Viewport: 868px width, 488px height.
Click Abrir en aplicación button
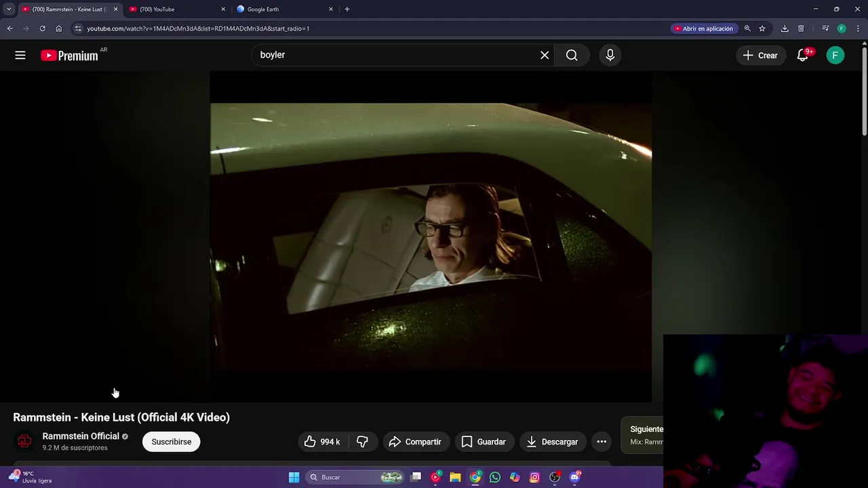[x=703, y=28]
